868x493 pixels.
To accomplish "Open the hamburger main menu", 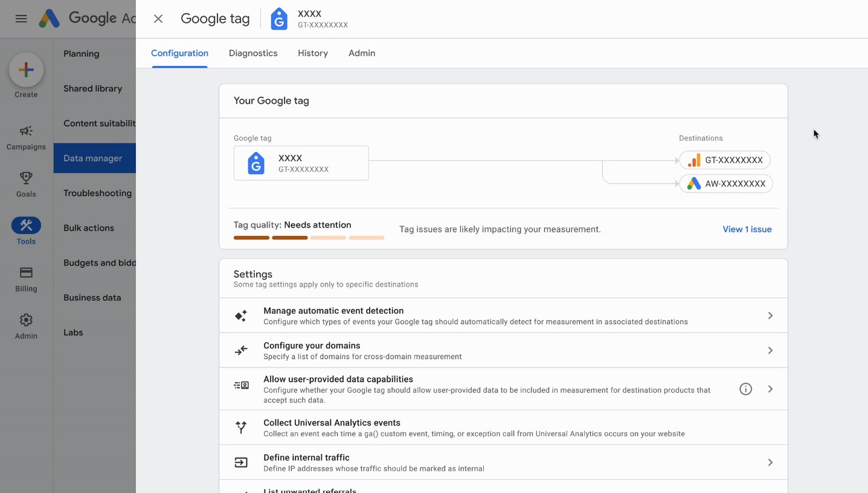I will point(21,19).
